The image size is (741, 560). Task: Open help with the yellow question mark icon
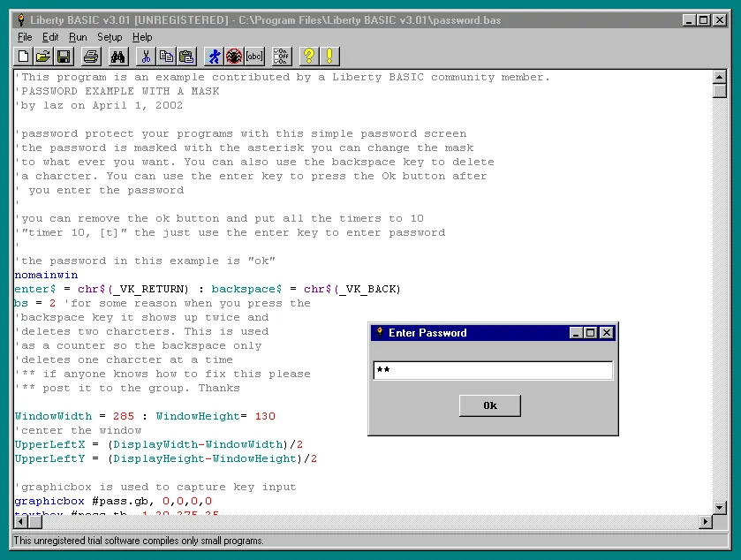coord(309,57)
